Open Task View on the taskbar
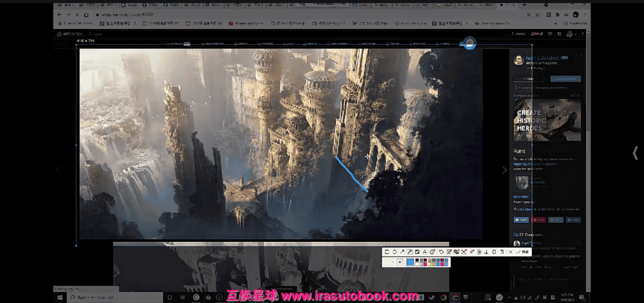Viewport: 644px width, 303px height. (183, 297)
